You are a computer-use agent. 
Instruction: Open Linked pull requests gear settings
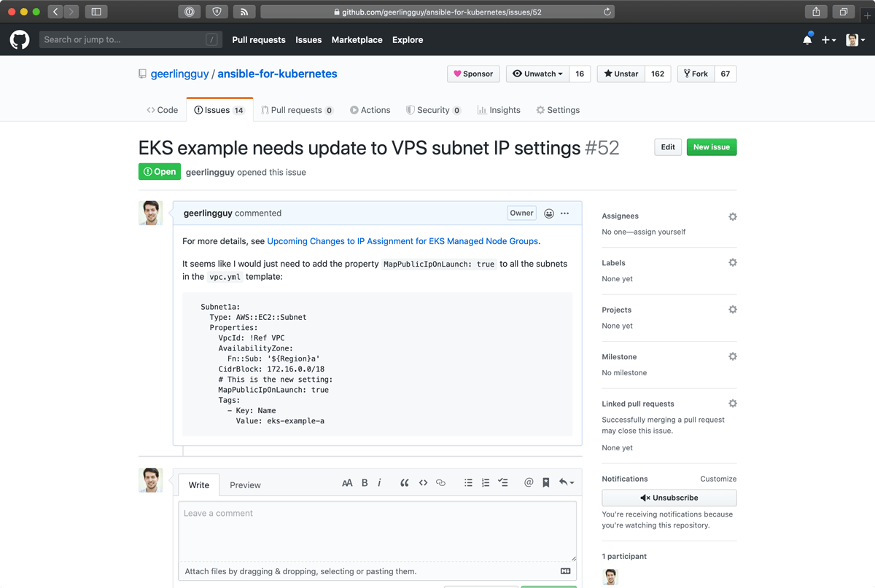point(733,403)
